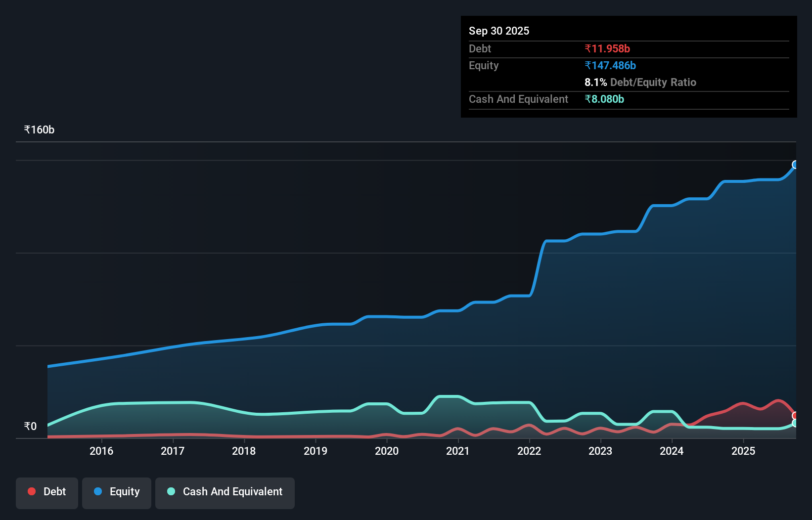
Task: Toggle the Equity series off using its legend chip
Action: (x=116, y=492)
